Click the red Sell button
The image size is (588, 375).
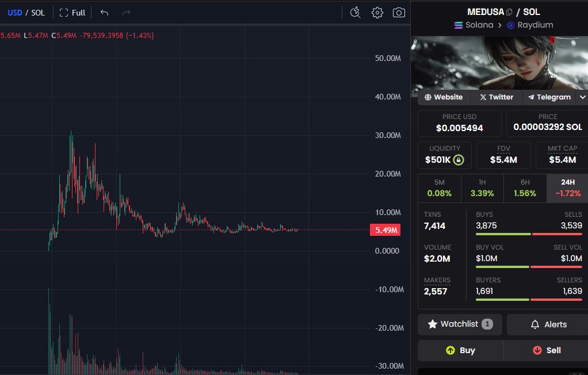(547, 350)
